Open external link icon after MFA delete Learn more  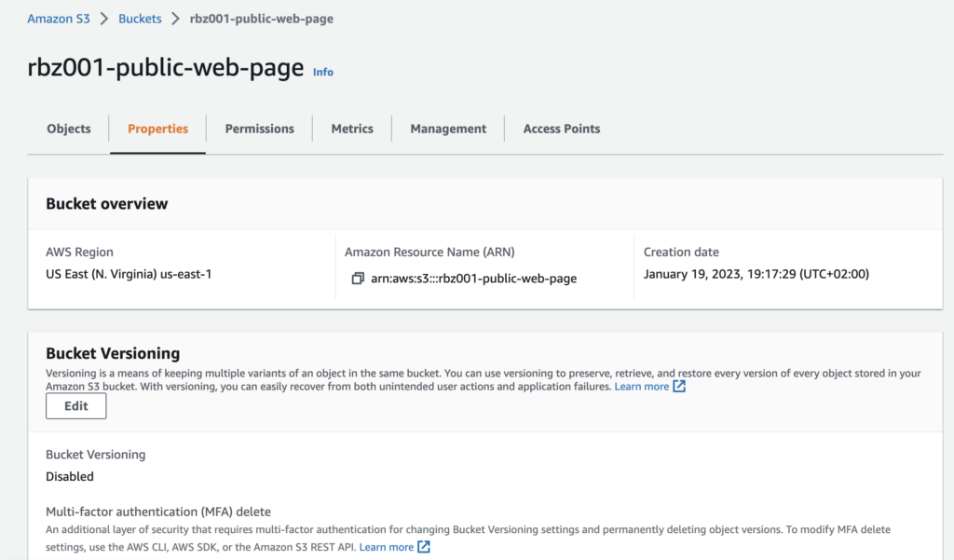pos(424,547)
